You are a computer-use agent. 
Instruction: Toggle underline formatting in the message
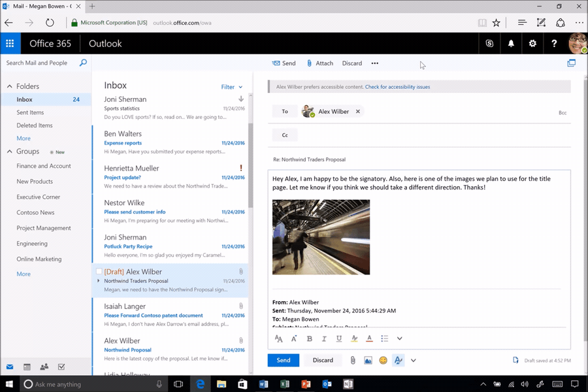click(339, 338)
